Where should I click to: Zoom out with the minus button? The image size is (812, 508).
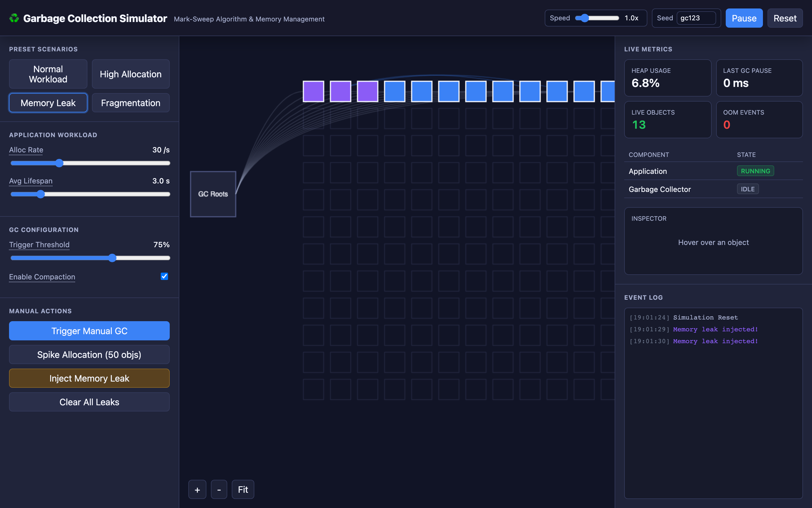219,490
